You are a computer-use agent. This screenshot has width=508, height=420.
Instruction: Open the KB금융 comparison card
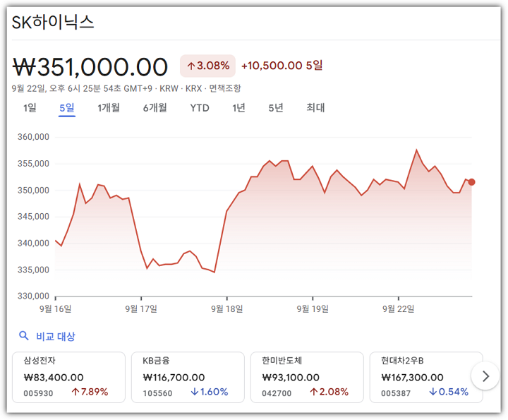[188, 377]
